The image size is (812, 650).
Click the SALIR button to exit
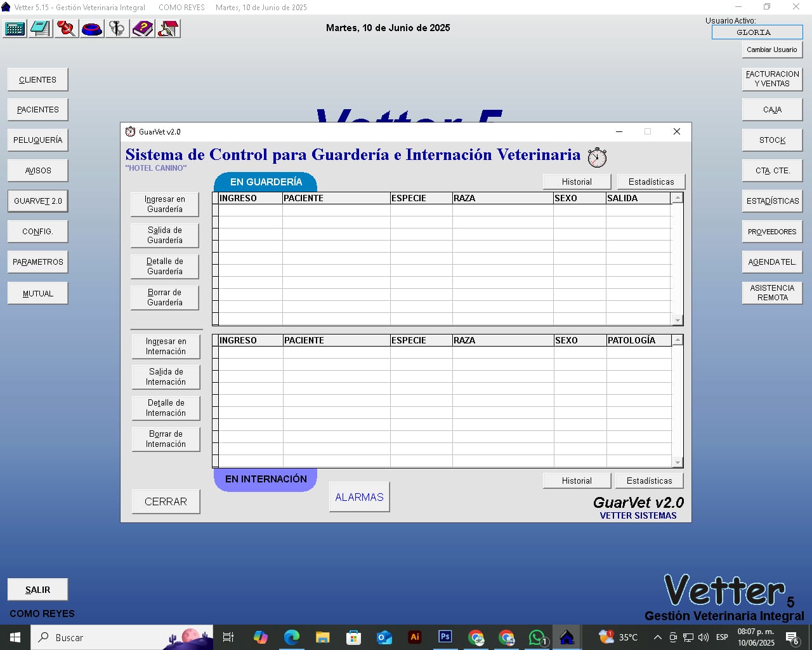click(38, 590)
